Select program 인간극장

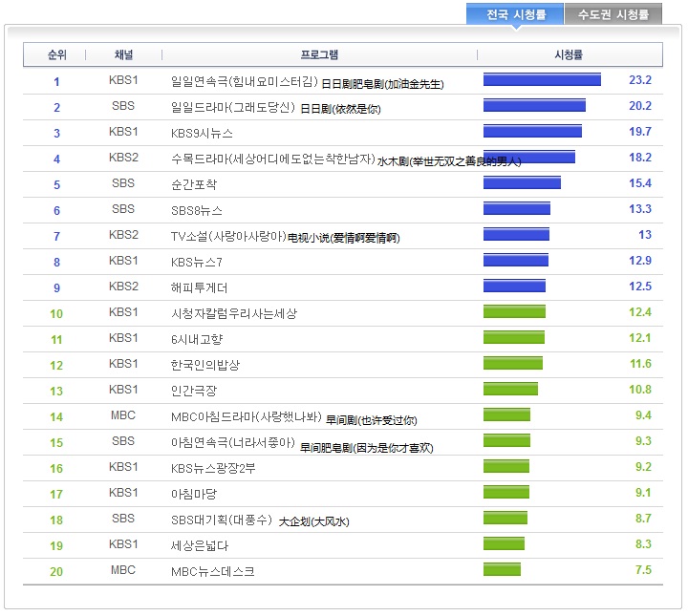click(194, 391)
